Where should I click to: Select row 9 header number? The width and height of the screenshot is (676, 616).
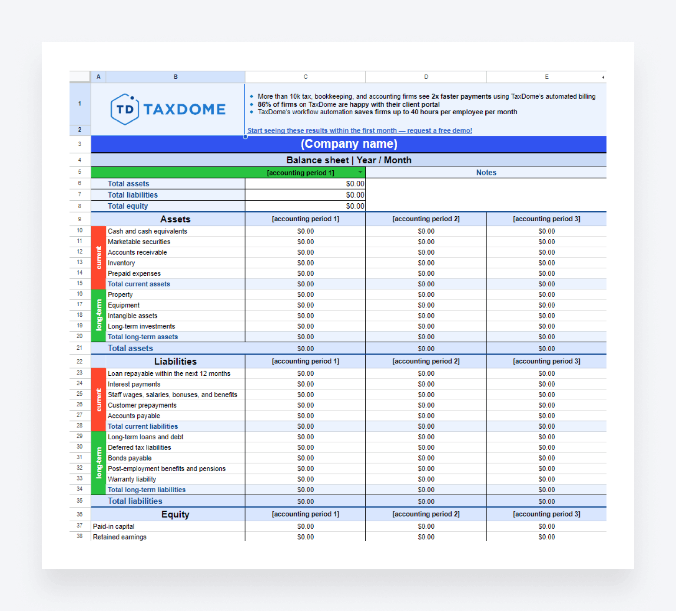pos(80,219)
